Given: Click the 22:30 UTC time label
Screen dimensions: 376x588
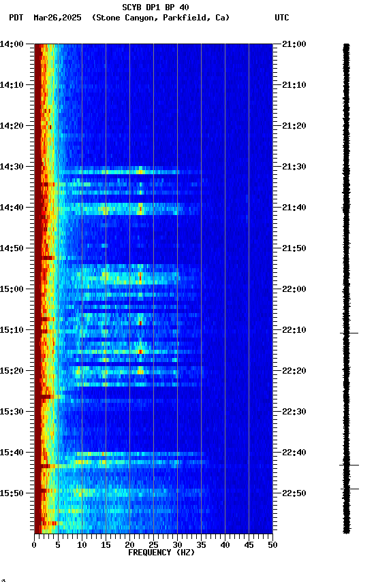Looking at the screenshot, I should pos(294,412).
